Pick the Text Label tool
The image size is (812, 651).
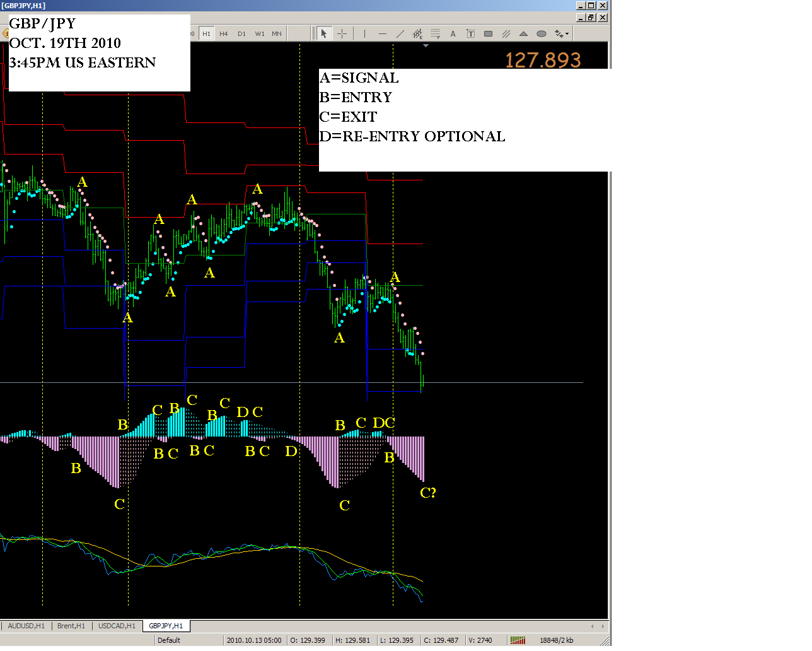tap(470, 33)
